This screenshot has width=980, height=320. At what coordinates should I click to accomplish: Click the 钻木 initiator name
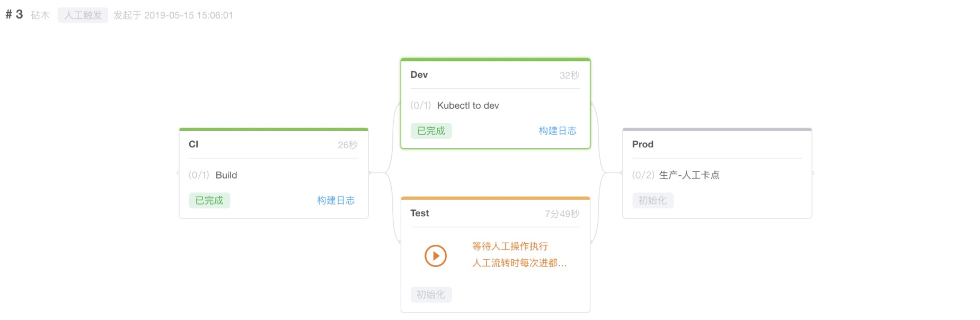pos(40,15)
